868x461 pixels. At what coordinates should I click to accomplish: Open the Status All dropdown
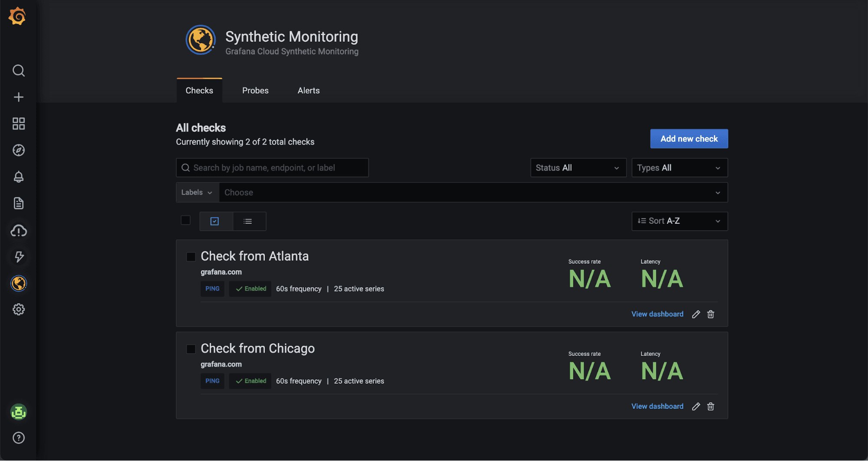tap(578, 168)
